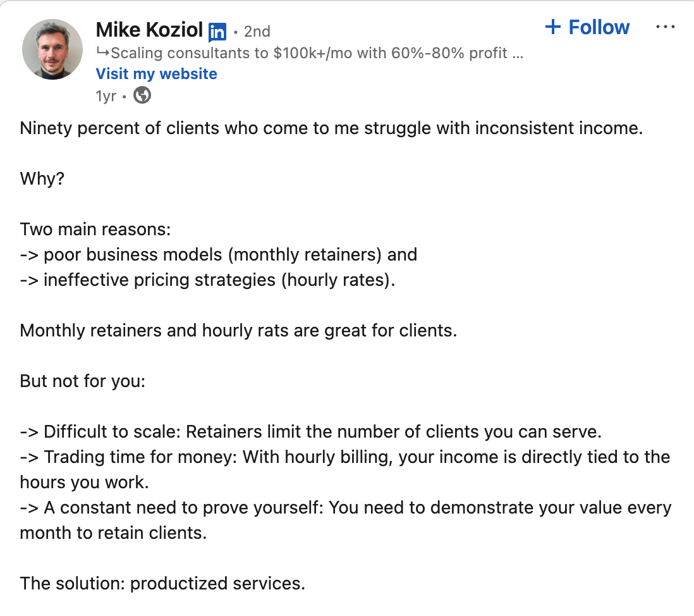Click the 'Difficult to scale' bullet line
The height and width of the screenshot is (616, 694).
(311, 432)
